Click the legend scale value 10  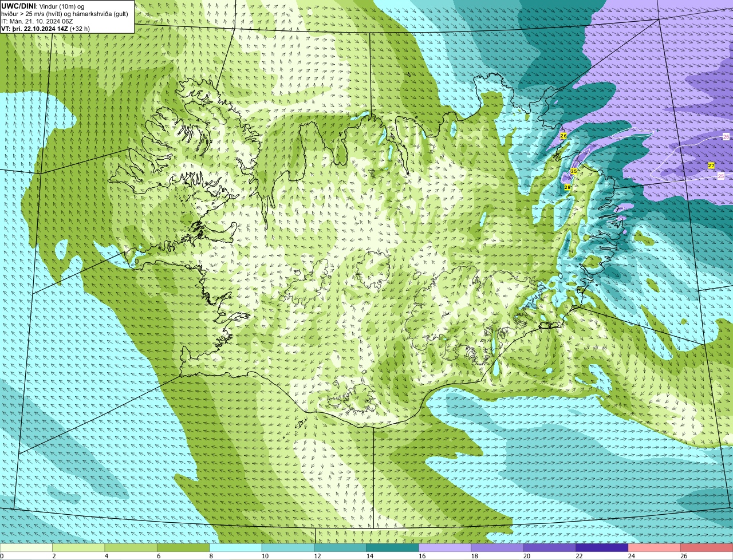point(265,556)
